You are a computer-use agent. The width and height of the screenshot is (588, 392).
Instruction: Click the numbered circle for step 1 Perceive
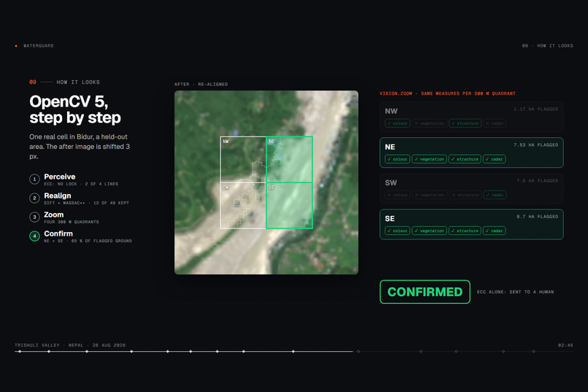34,180
